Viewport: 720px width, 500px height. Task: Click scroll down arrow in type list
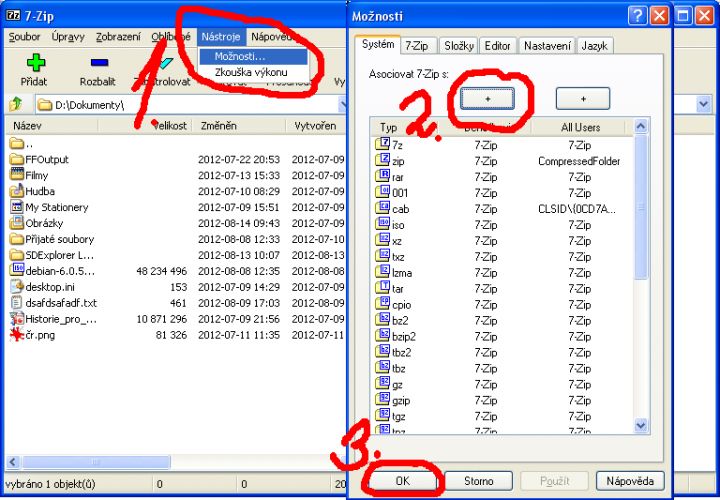[641, 426]
